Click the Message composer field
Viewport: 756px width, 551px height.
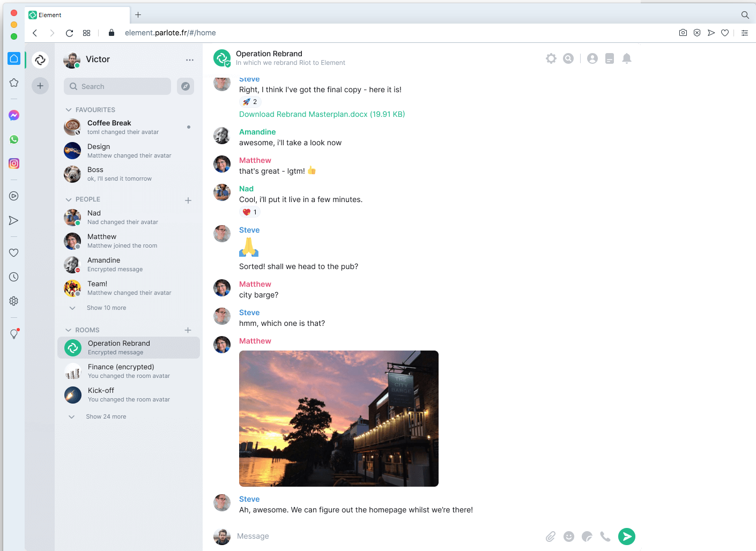coord(386,536)
